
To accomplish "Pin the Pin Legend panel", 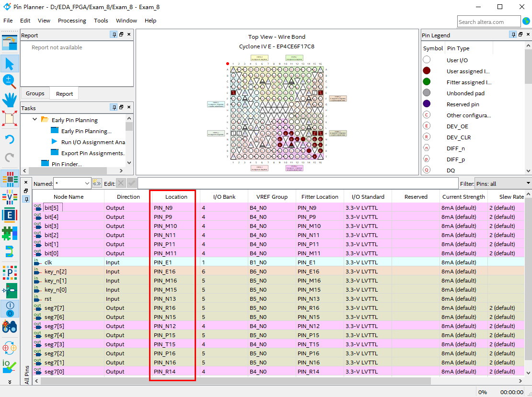I will (513, 34).
